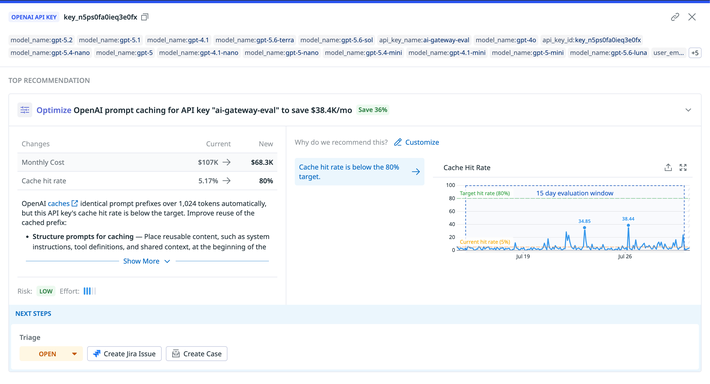Click the current cache hit rate 5.17%
710x384 pixels.
click(x=208, y=181)
